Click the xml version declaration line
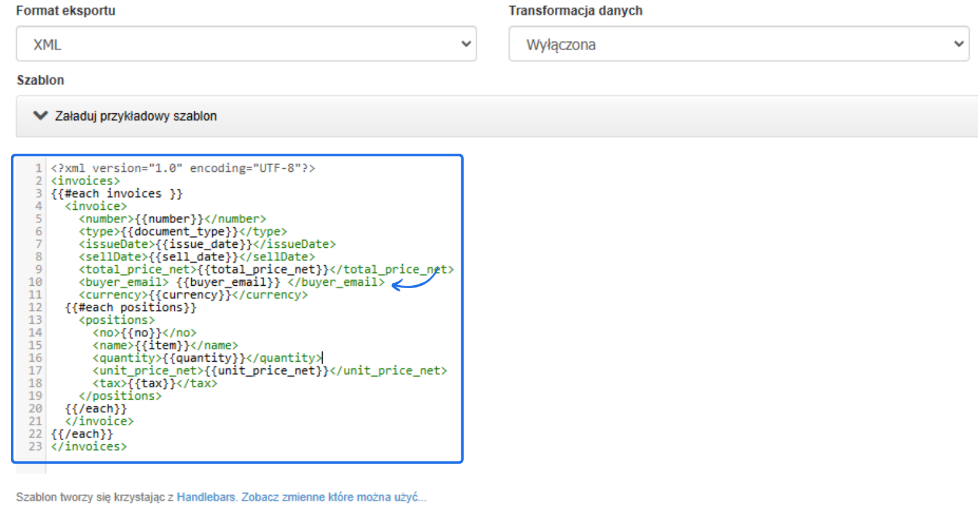 click(x=183, y=168)
